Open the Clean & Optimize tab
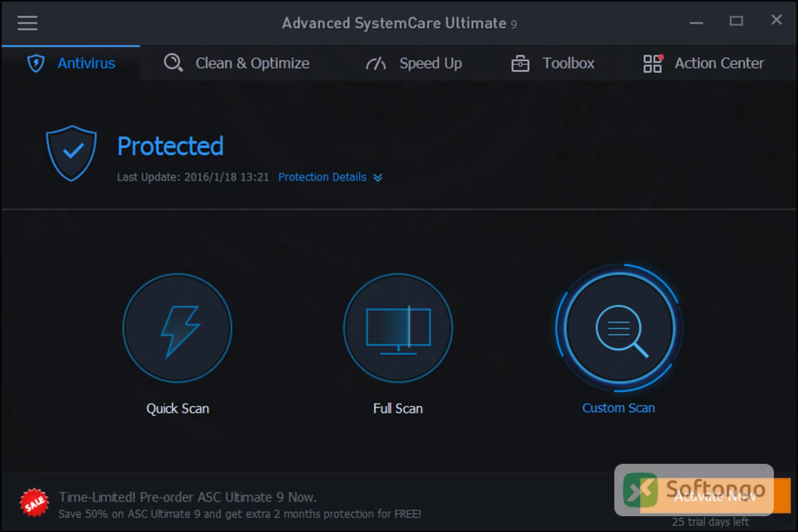This screenshot has width=798, height=532. [236, 63]
